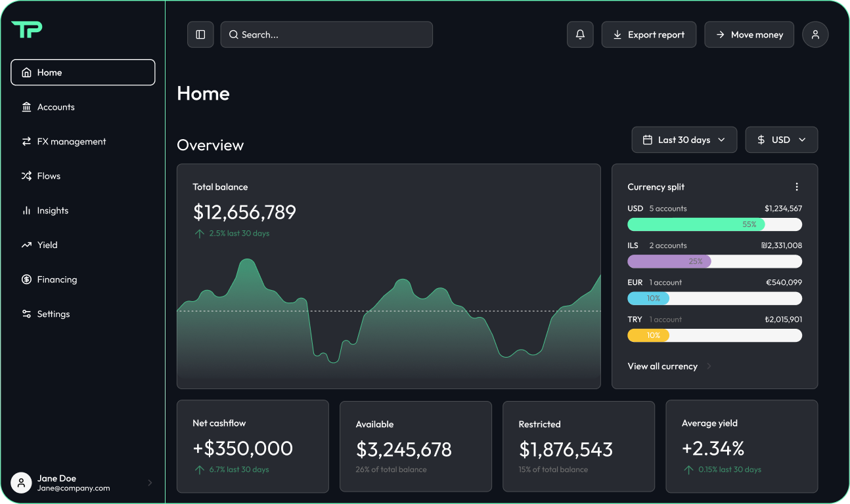Open the USD currency selector dropdown

tap(781, 139)
